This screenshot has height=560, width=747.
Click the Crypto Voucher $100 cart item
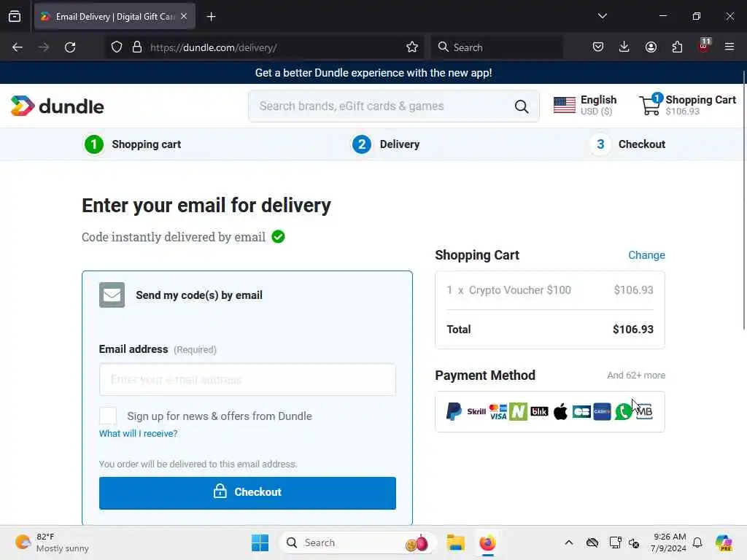550,290
